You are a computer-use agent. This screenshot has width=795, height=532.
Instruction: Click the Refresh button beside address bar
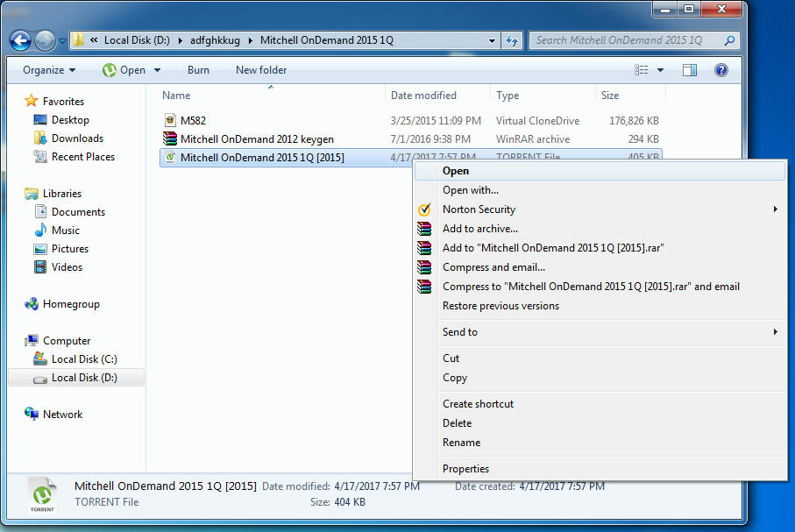coord(513,40)
